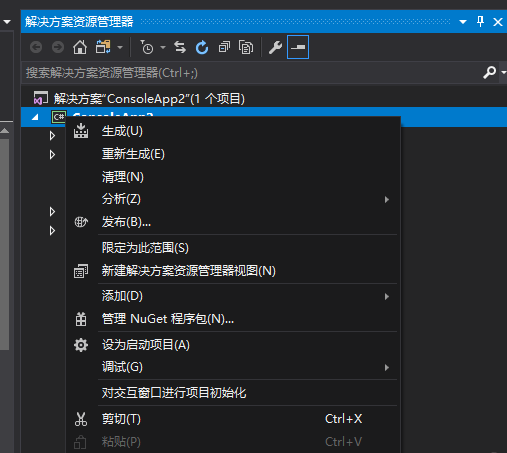This screenshot has width=507, height=453.
Task: Click the left pane vertical scrollbar thumb
Action: pos(4,244)
